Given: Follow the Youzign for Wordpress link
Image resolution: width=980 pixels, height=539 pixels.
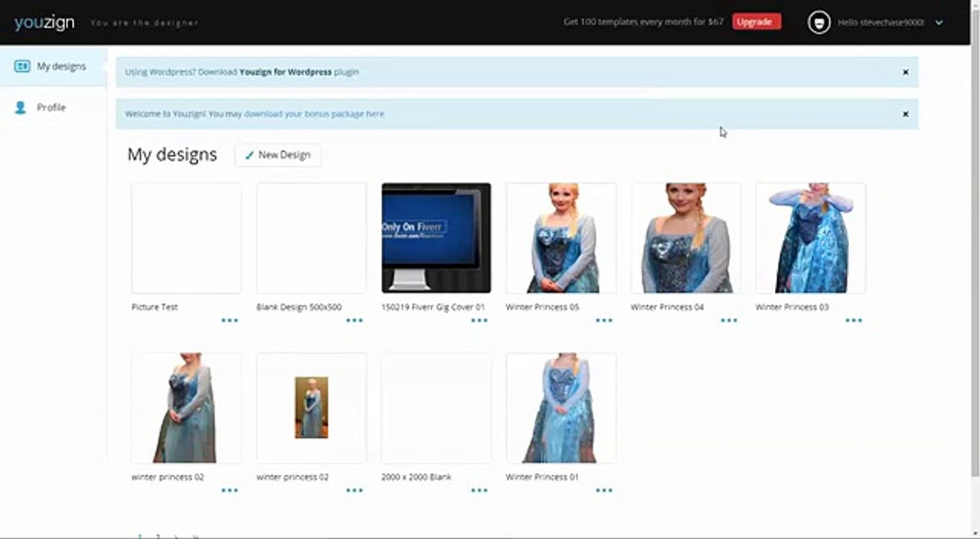Looking at the screenshot, I should click(285, 73).
